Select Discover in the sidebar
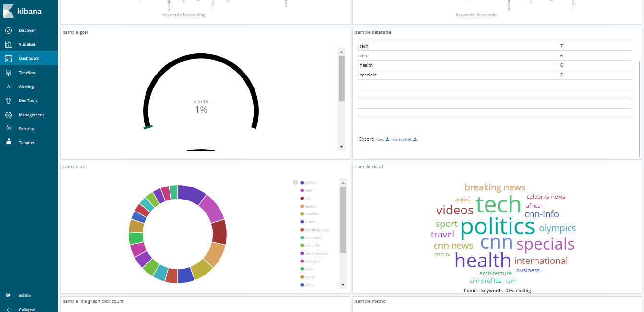 pos(27,30)
